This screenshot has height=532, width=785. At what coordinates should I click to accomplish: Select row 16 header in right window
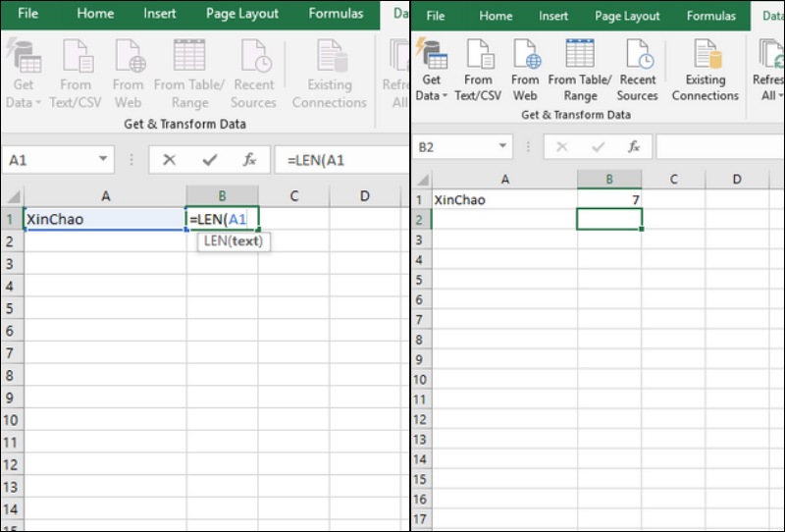pos(420,499)
